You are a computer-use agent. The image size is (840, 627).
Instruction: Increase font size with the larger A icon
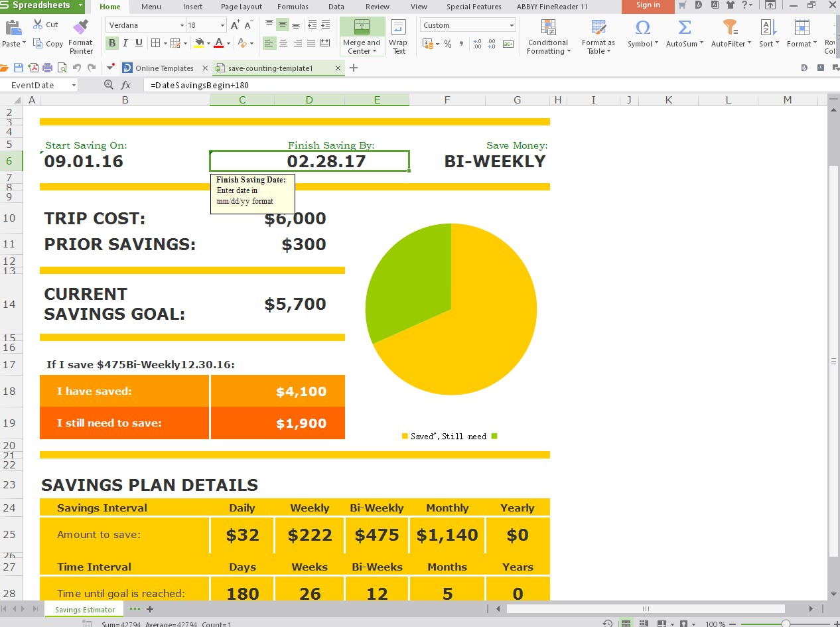pos(236,25)
